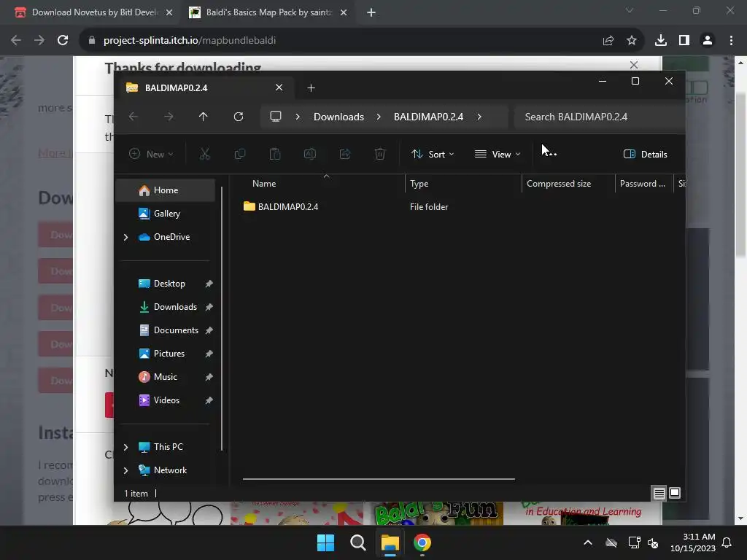This screenshot has height=560, width=747.
Task: Open the View dropdown menu
Action: (498, 155)
